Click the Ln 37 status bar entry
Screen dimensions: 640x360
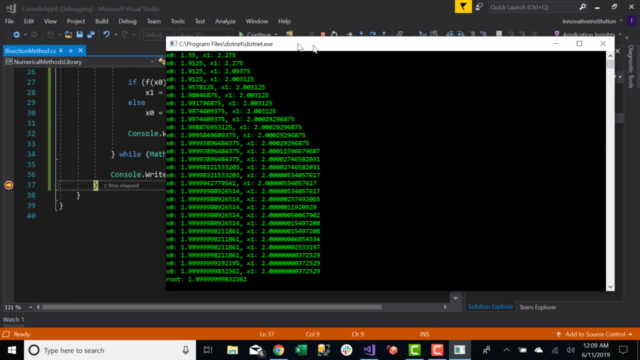point(267,334)
